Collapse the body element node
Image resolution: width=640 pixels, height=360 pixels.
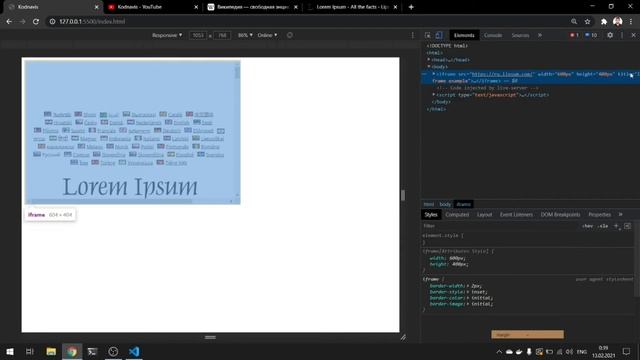click(429, 67)
